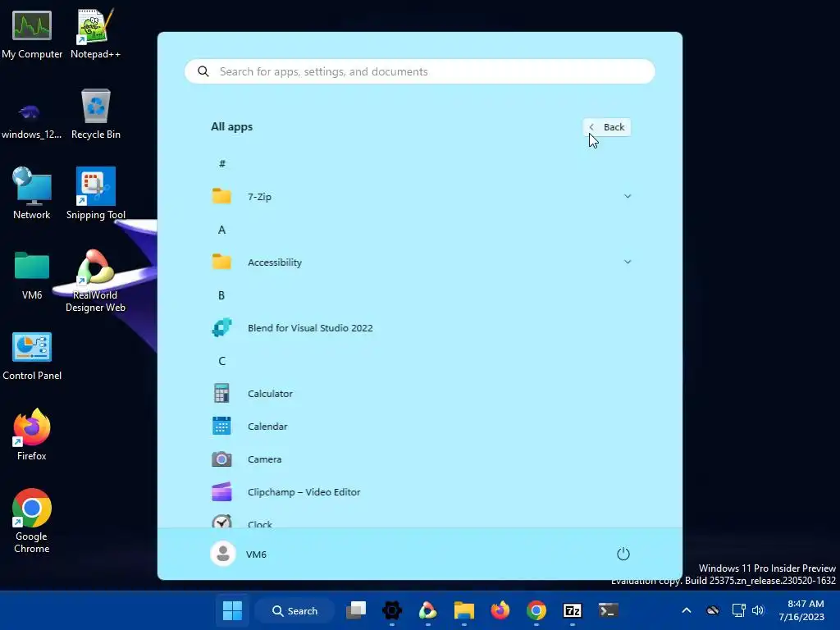
Task: Select the windows_12 desktop file
Action: pos(31,121)
